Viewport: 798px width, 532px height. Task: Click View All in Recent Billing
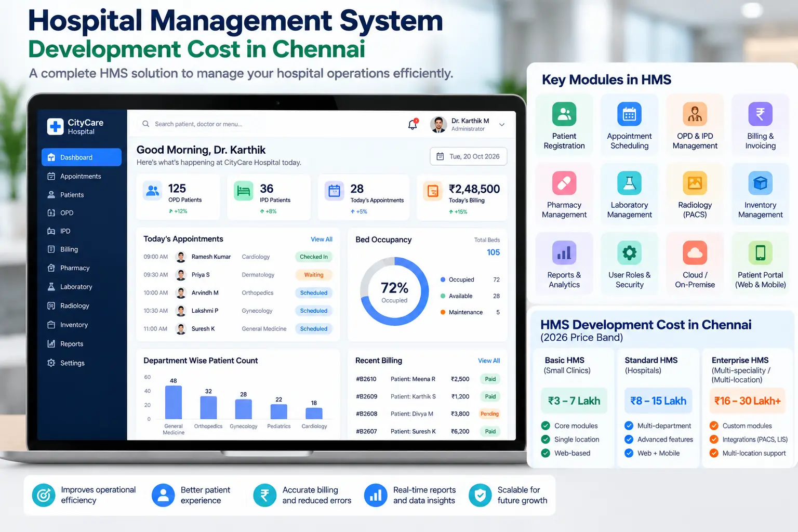(489, 361)
